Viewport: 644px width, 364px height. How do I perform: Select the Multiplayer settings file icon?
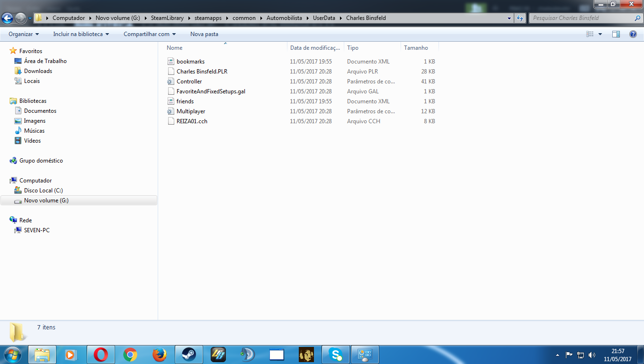pos(171,111)
